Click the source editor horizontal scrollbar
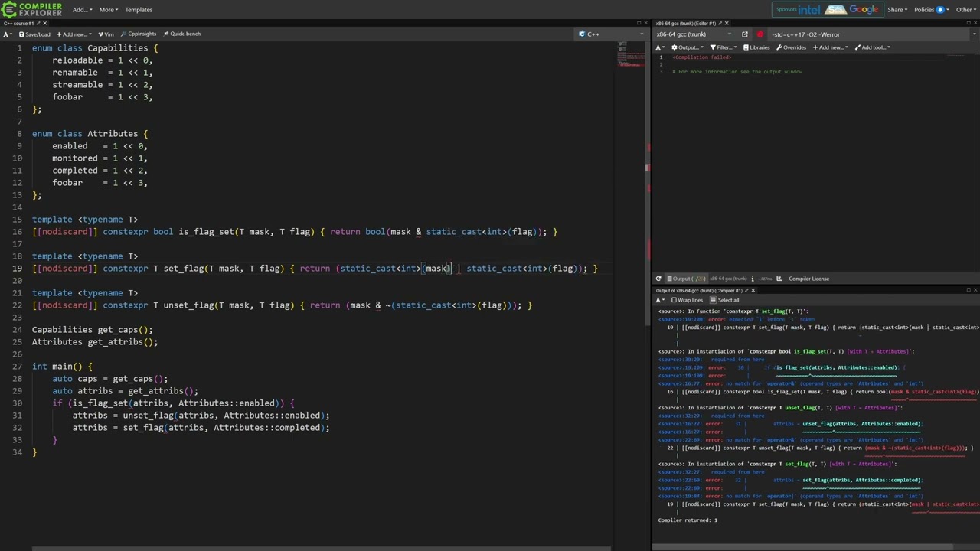The height and width of the screenshot is (551, 980). (322, 548)
